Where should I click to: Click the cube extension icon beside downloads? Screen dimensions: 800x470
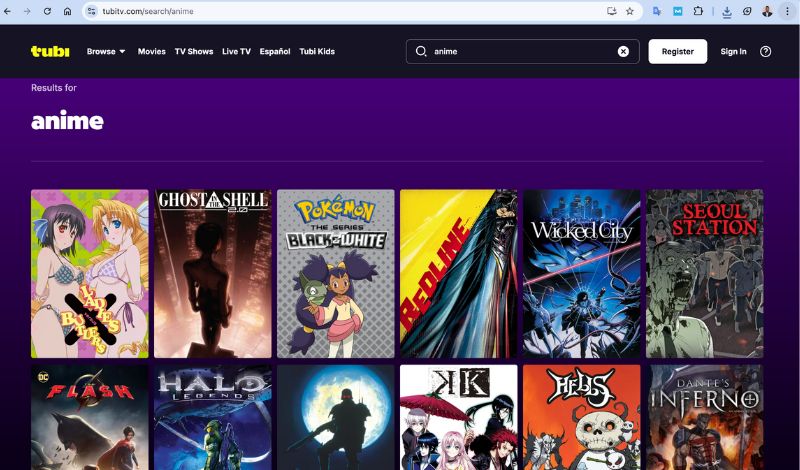coord(747,11)
